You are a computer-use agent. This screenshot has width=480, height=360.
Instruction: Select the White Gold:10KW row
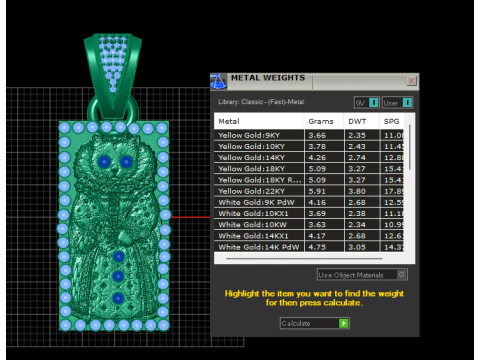pyautogui.click(x=309, y=225)
